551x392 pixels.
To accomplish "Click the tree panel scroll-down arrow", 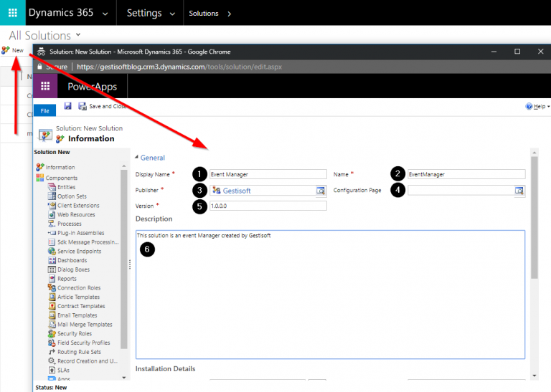I will [x=123, y=378].
